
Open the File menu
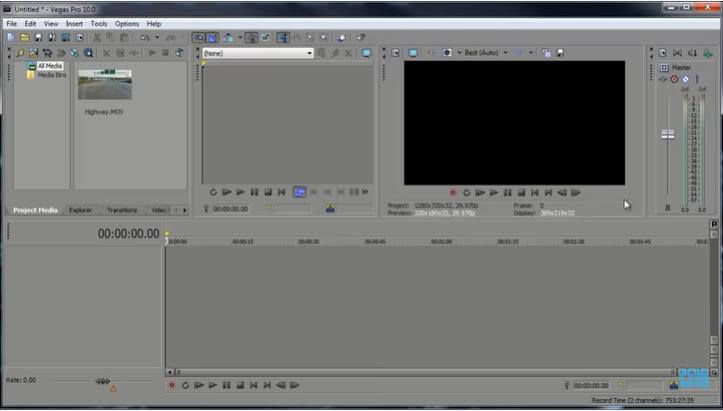(12, 24)
